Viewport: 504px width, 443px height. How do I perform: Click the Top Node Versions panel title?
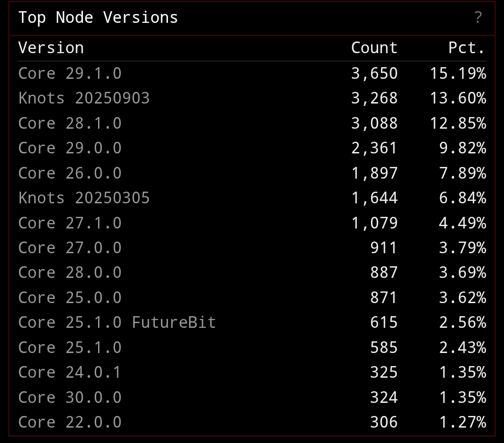(98, 17)
